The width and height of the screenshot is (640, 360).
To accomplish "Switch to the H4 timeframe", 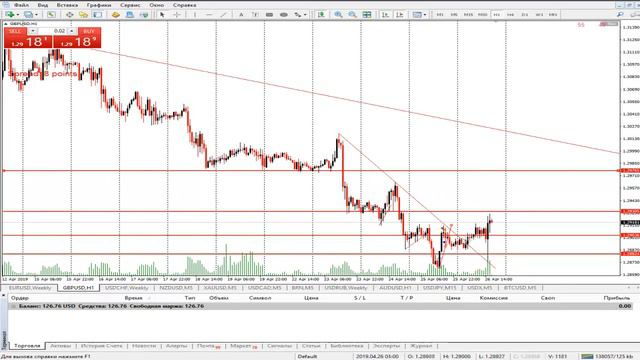I will coord(511,15).
